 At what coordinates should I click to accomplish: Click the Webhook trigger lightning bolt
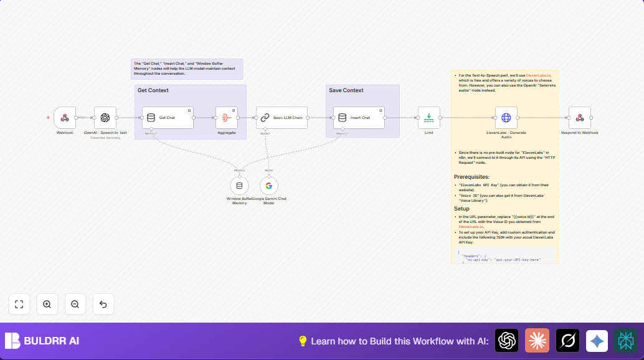[x=48, y=118]
